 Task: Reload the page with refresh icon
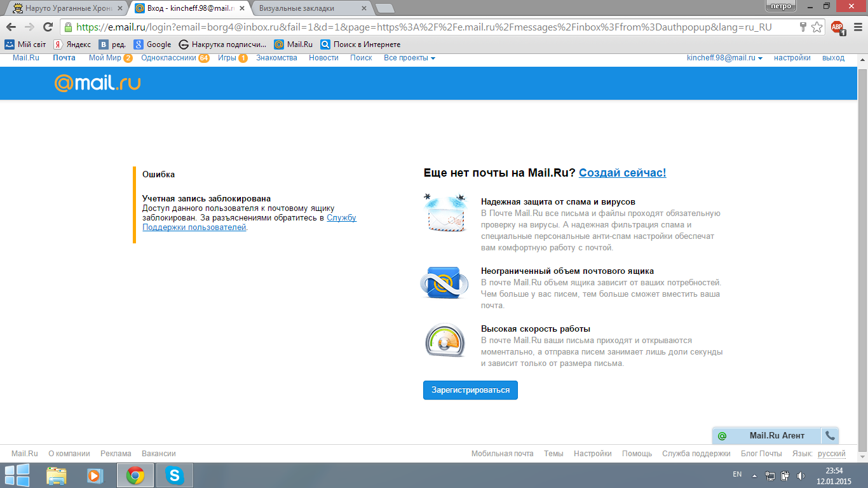[48, 27]
